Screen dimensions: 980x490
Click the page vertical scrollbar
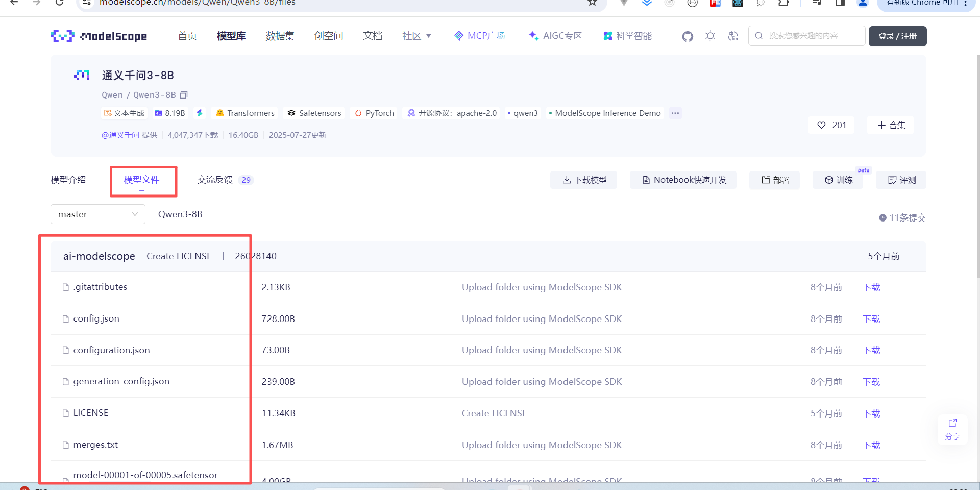977,166
